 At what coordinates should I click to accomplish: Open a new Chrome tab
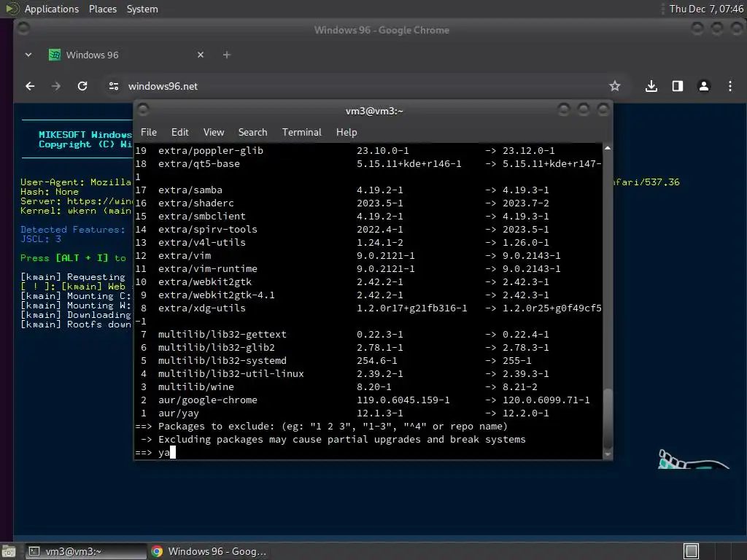(x=227, y=55)
